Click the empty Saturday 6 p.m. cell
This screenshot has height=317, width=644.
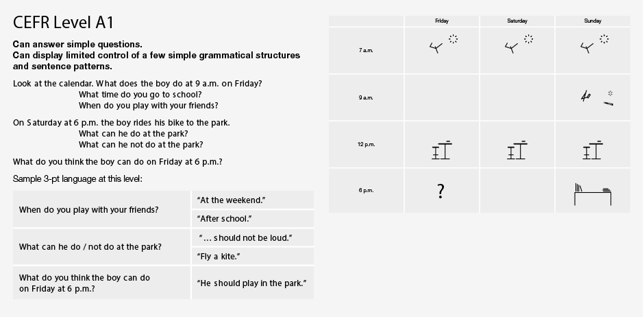[x=517, y=191]
